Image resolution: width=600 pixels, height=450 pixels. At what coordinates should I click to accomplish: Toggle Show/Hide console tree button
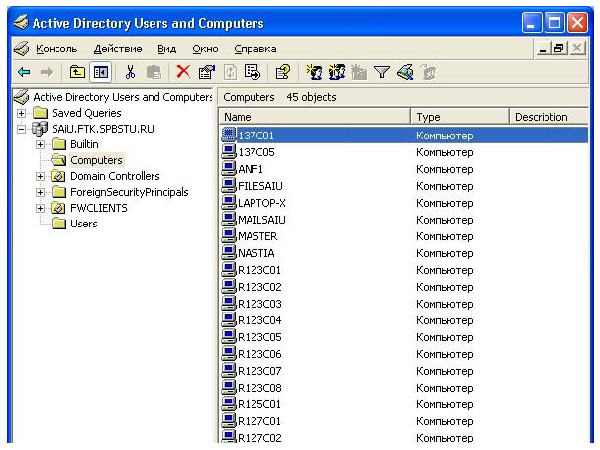101,72
